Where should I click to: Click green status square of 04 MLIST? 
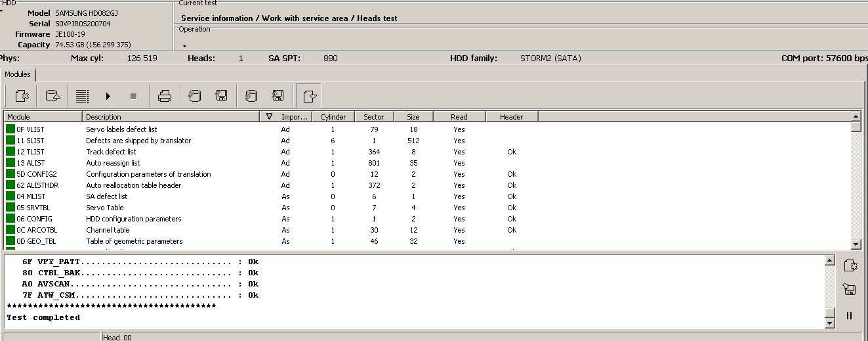10,196
